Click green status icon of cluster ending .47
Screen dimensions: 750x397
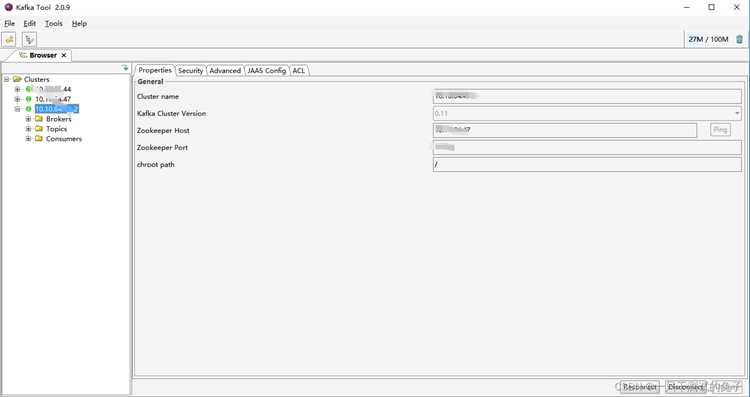(29, 99)
